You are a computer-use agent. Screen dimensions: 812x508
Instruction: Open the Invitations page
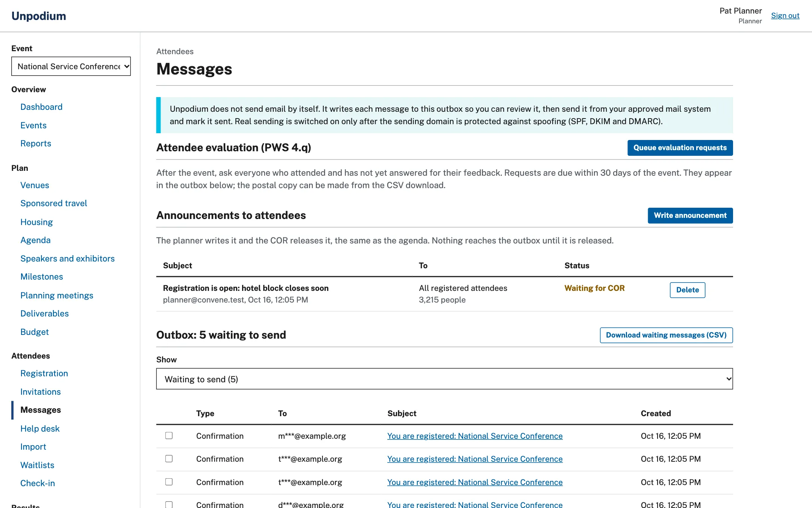tap(41, 392)
